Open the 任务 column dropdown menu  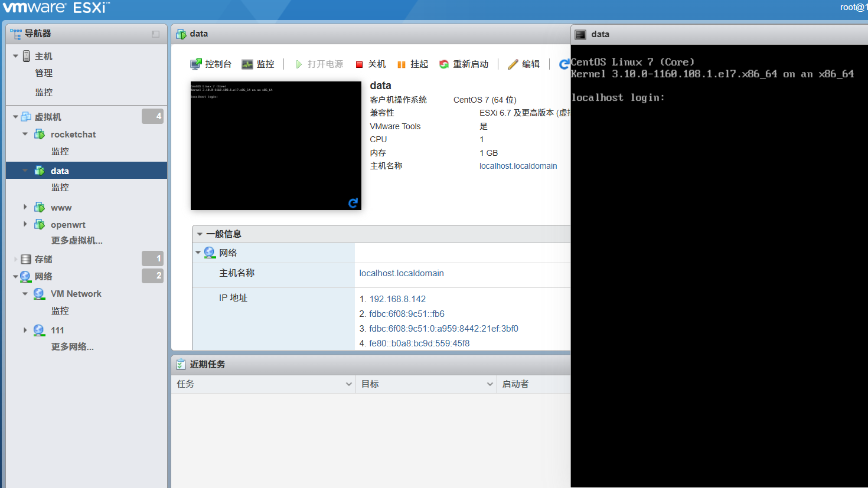coord(348,384)
